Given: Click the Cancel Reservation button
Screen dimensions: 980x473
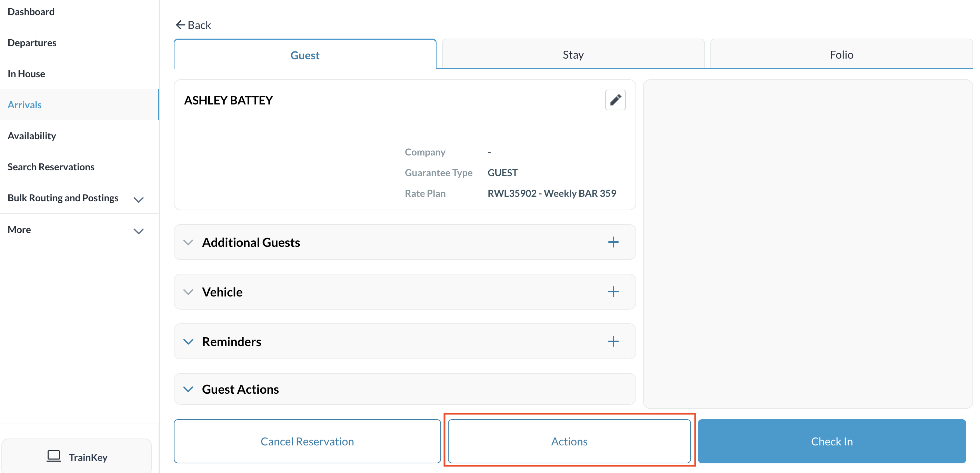Looking at the screenshot, I should tap(307, 441).
